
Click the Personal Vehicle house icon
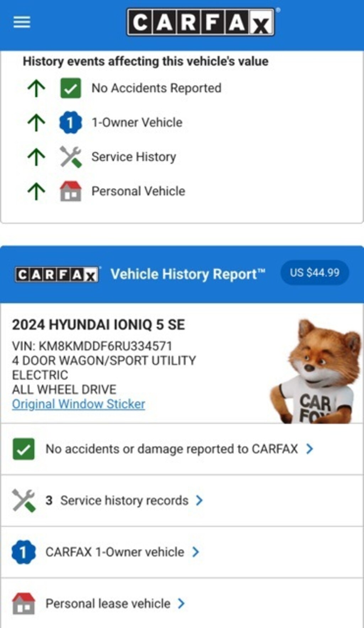(70, 191)
